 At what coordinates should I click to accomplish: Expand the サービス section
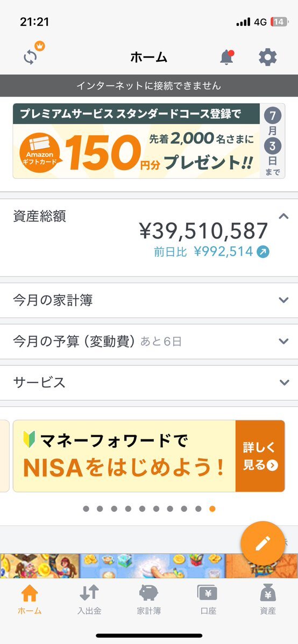point(149,382)
